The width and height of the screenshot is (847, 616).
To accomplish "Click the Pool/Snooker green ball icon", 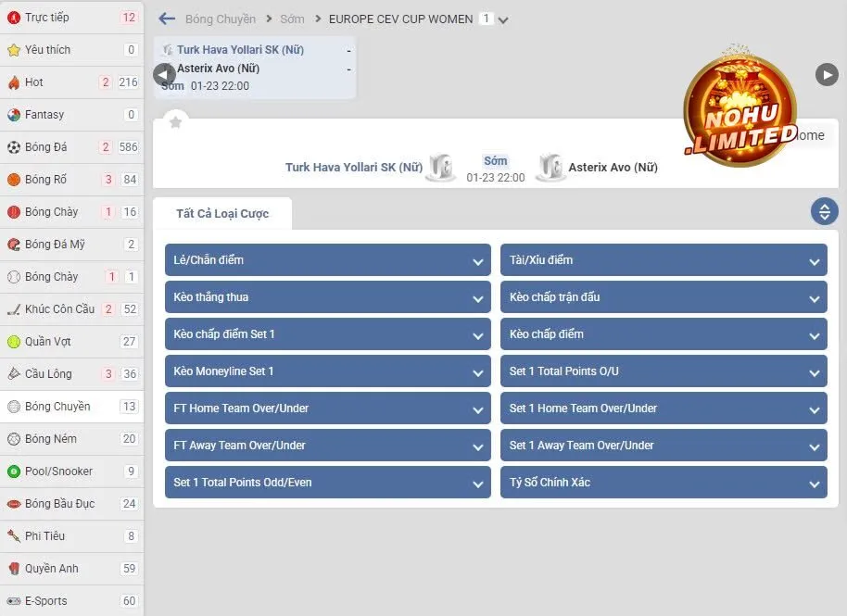I will (14, 471).
